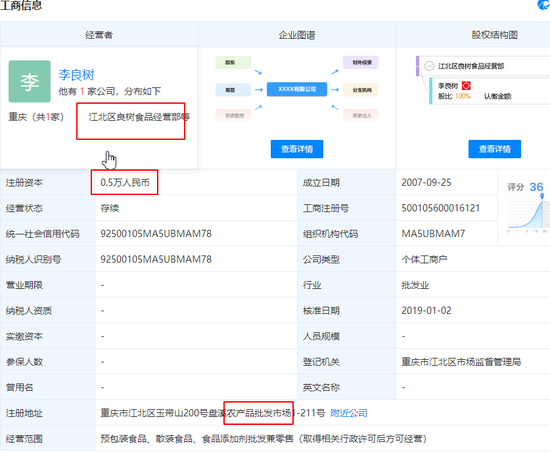Click the 股东 node in enterprise map
The image size is (550, 459).
(x=233, y=62)
